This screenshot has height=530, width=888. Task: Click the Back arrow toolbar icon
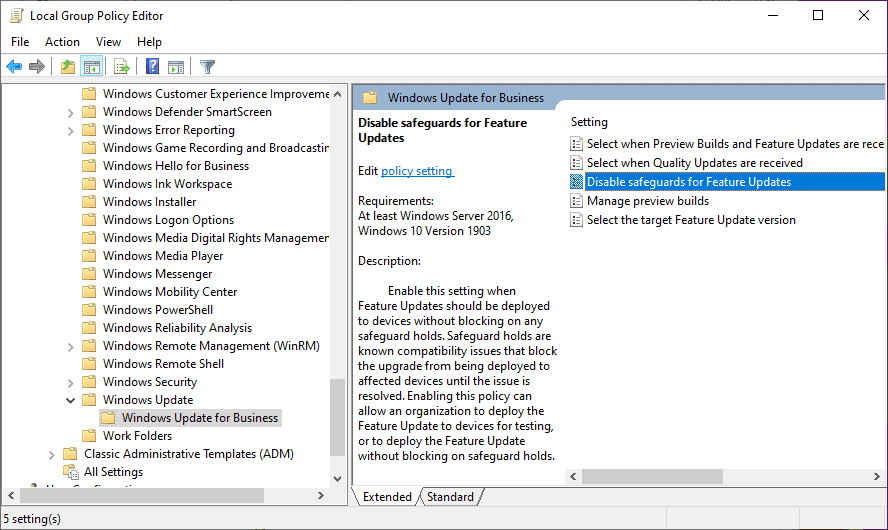(14, 67)
